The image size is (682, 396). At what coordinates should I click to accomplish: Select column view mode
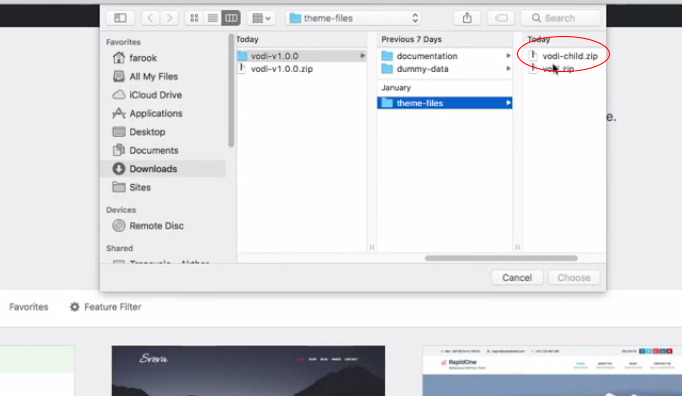231,18
